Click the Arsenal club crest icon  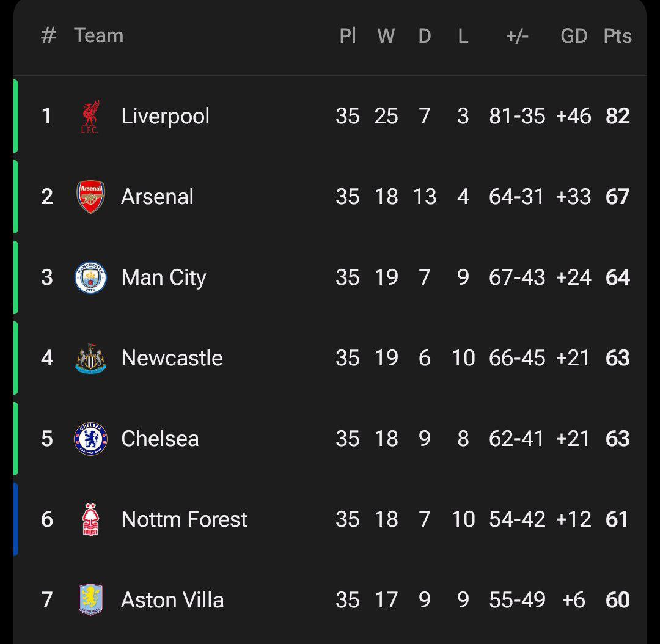[90, 197]
